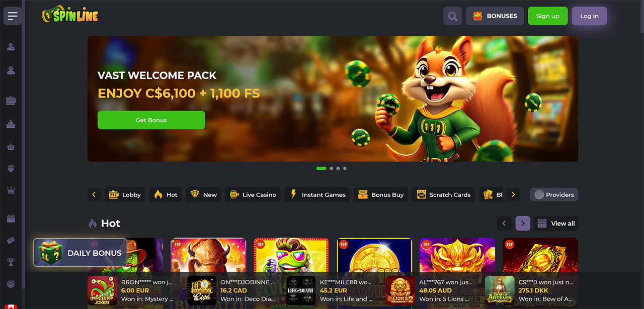Click the Sign up button

point(547,16)
